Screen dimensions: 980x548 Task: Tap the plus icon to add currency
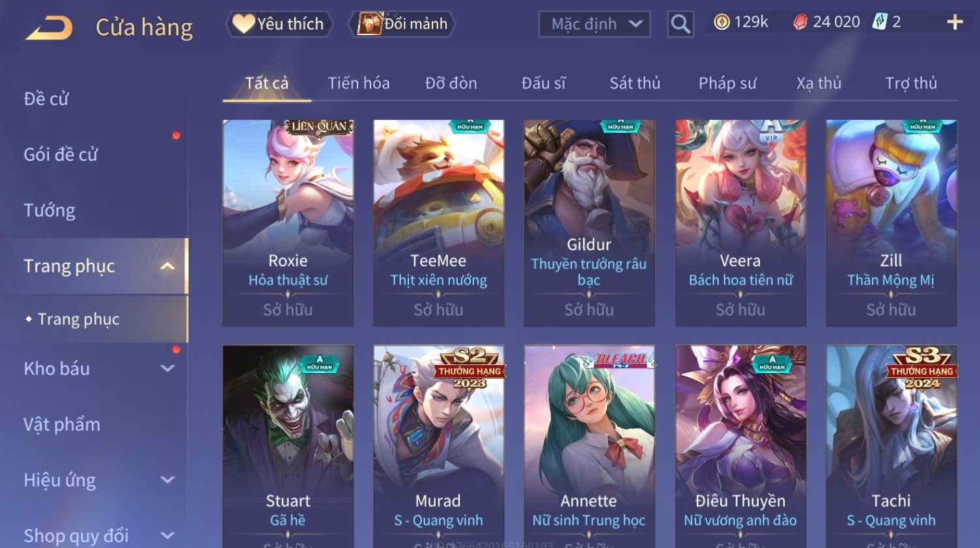[955, 23]
